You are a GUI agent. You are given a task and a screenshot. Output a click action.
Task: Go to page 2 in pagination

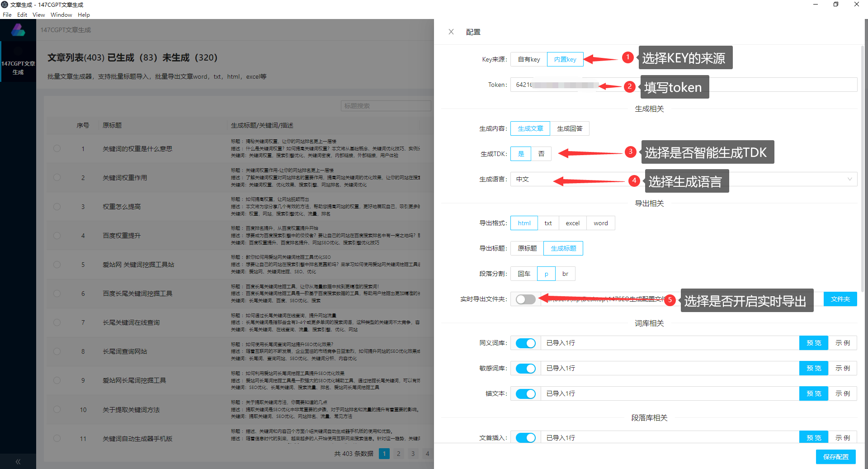point(398,454)
